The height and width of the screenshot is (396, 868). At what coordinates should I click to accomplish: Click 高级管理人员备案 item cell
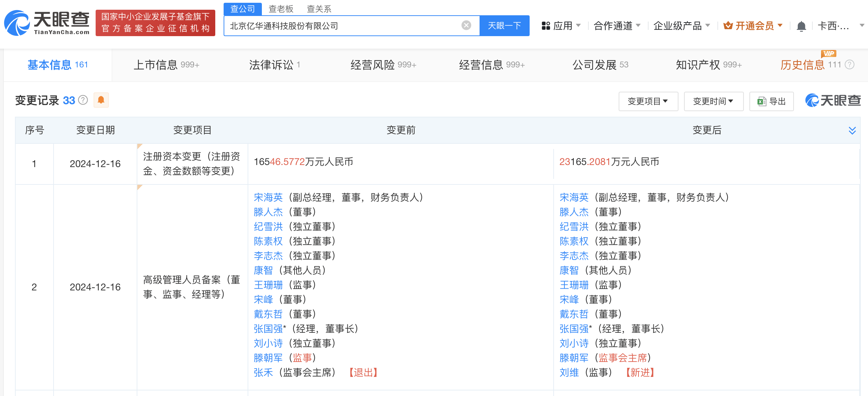point(192,287)
